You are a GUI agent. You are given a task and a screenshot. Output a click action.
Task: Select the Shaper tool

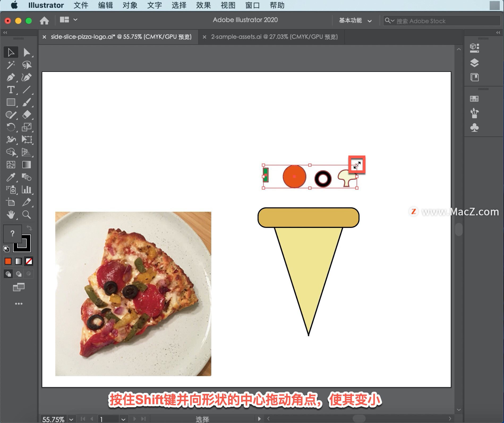tap(11, 115)
